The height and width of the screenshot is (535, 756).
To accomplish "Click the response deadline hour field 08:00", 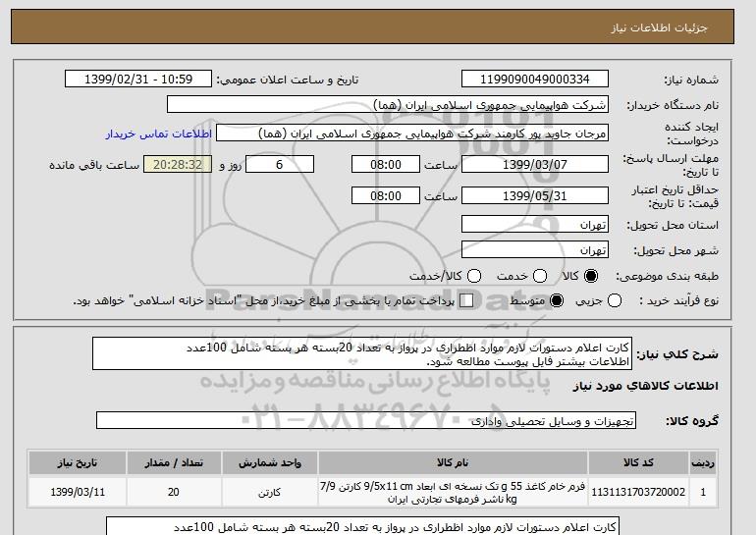I will pyautogui.click(x=386, y=164).
